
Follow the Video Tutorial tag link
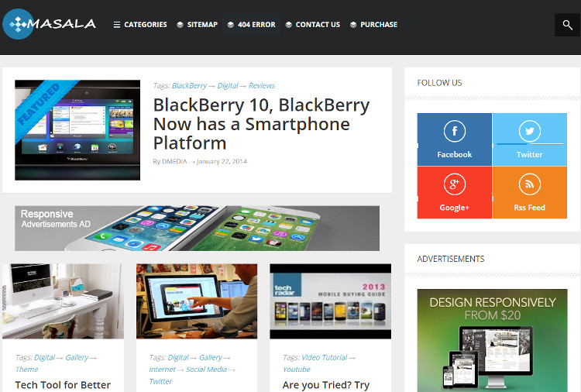(x=325, y=358)
